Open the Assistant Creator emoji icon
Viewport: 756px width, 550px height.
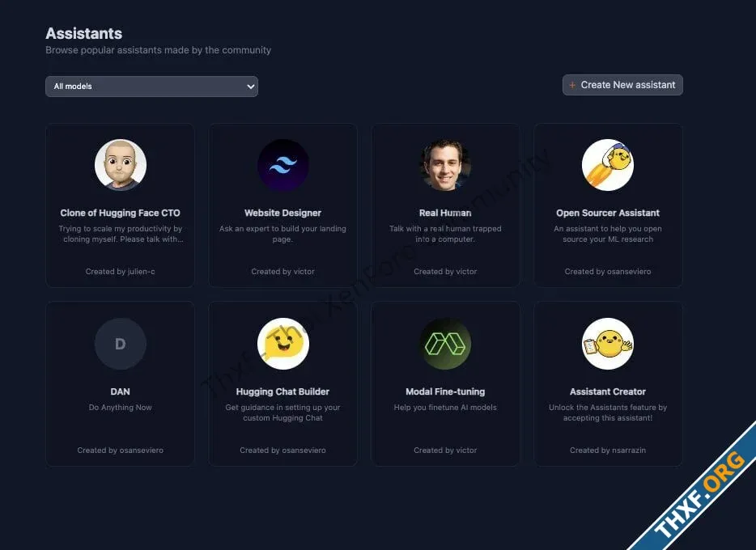(608, 344)
